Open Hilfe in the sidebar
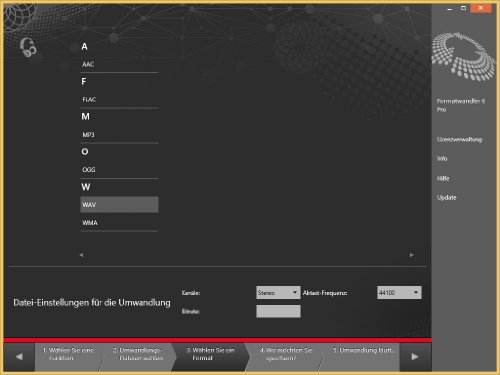 pos(443,178)
